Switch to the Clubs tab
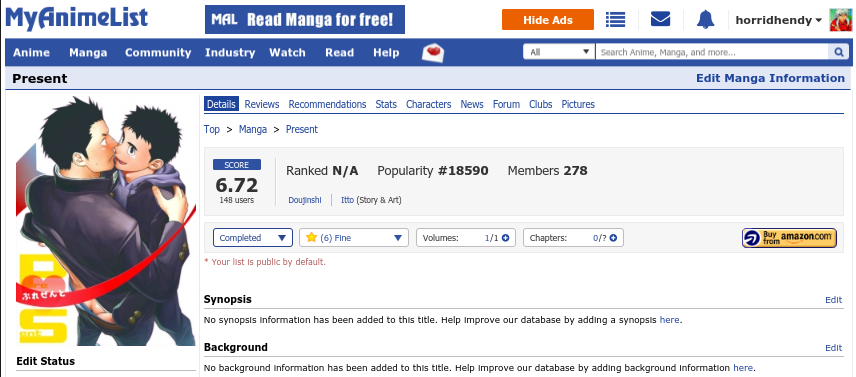 click(x=540, y=104)
